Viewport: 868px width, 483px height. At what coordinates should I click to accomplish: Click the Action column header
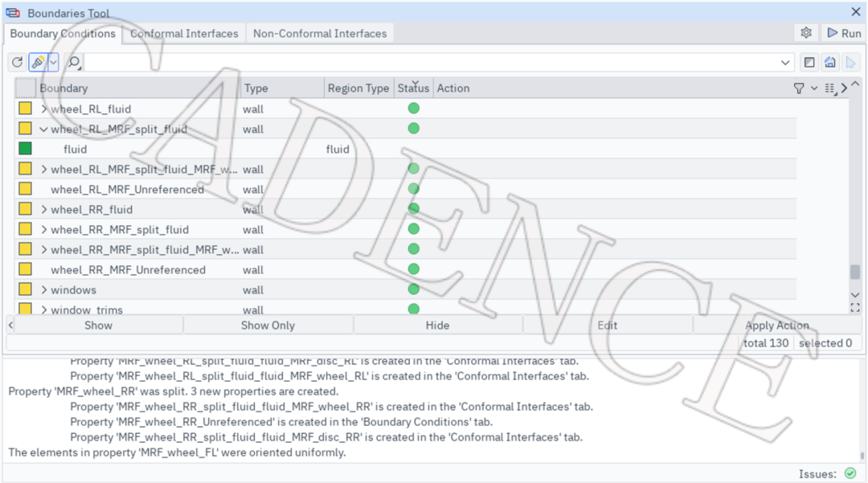452,88
